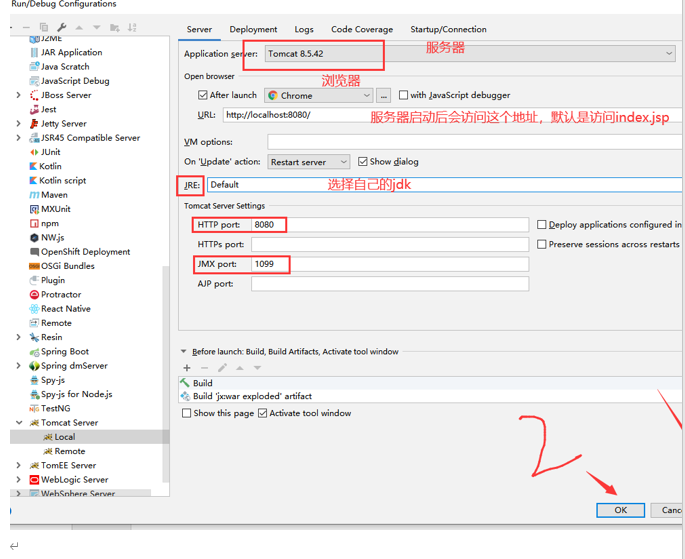Click the move configuration up arrow
The width and height of the screenshot is (685, 559).
(x=79, y=28)
